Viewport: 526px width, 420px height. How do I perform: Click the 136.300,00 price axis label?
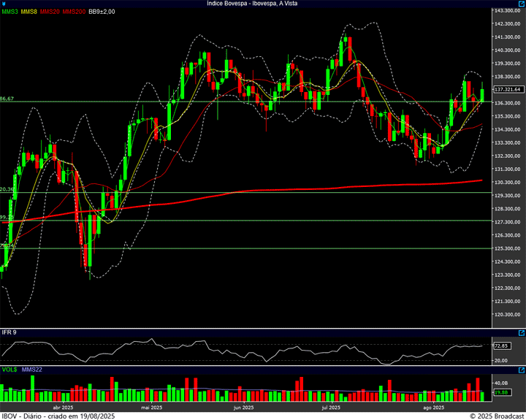(507, 103)
